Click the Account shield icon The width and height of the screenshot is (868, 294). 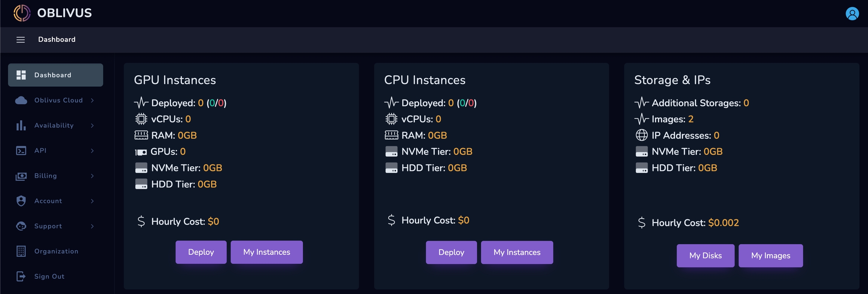(21, 201)
